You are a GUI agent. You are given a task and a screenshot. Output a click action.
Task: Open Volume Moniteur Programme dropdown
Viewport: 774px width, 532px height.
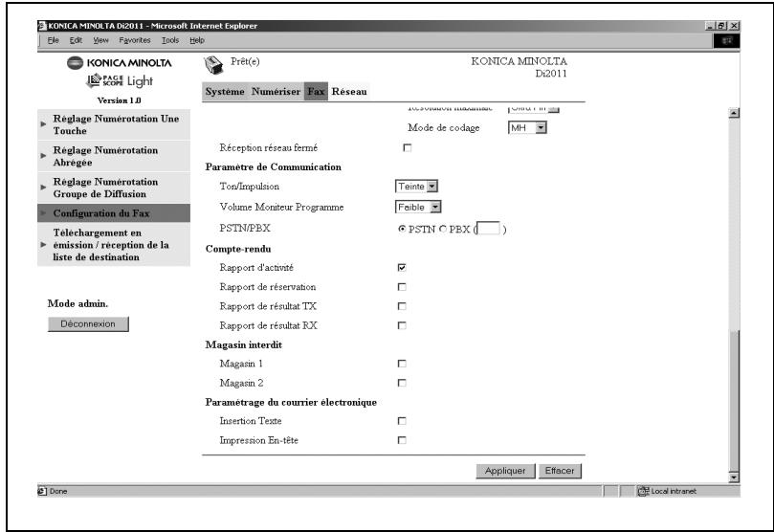pyautogui.click(x=418, y=207)
